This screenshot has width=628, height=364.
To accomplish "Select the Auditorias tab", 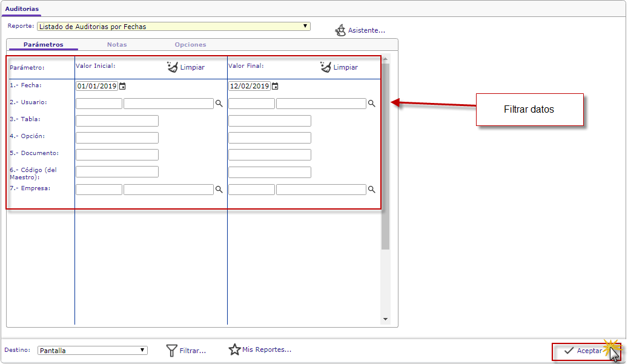I will (22, 9).
